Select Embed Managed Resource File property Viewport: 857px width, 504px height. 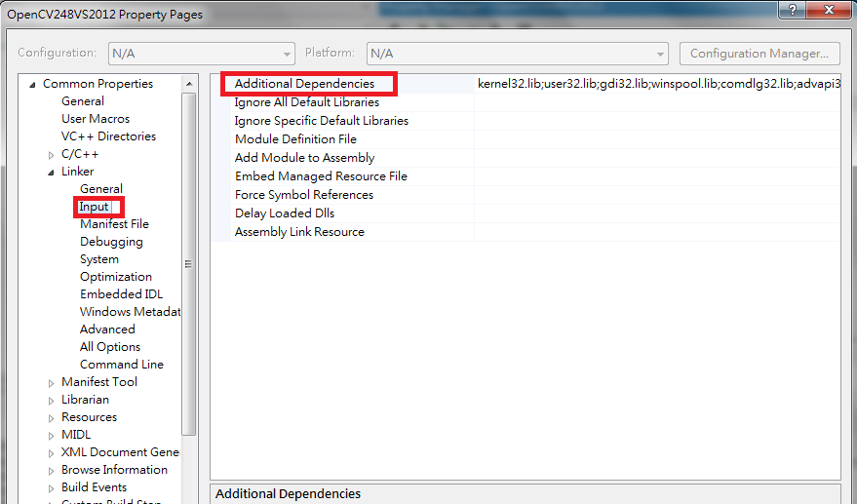pyautogui.click(x=321, y=176)
